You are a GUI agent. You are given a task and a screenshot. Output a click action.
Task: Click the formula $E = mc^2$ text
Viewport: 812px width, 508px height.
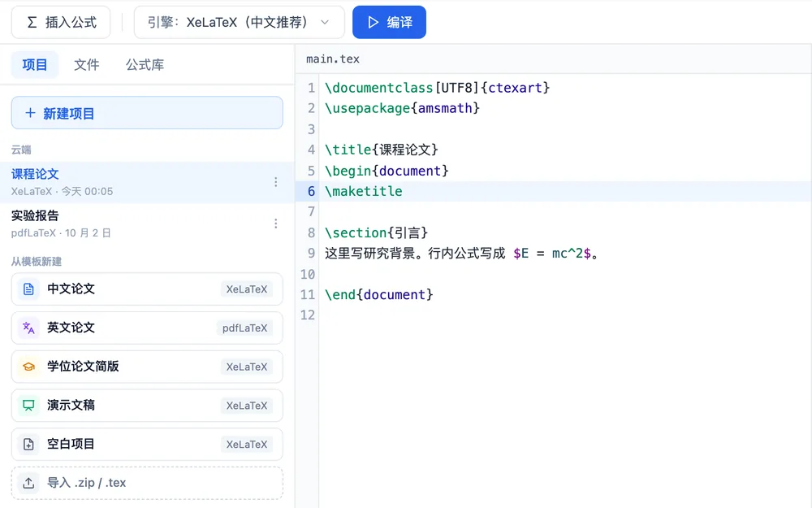pos(551,254)
